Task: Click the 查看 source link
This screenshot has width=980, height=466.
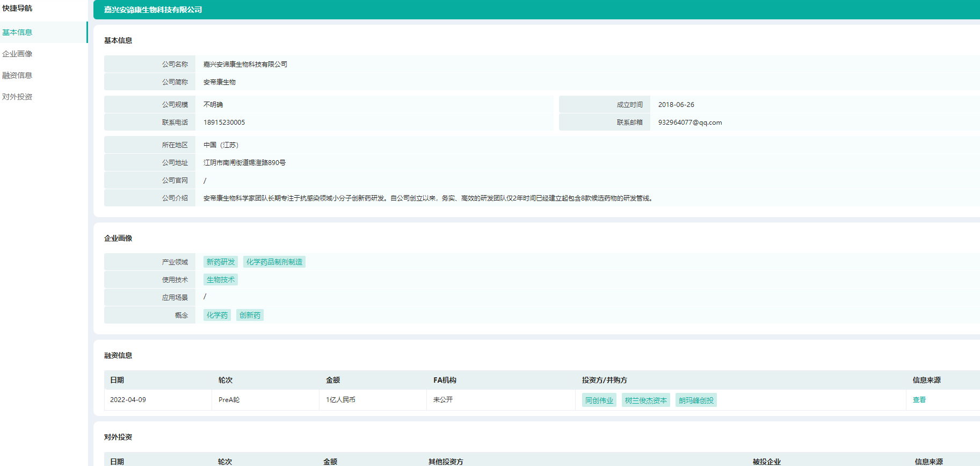Action: 919,400
